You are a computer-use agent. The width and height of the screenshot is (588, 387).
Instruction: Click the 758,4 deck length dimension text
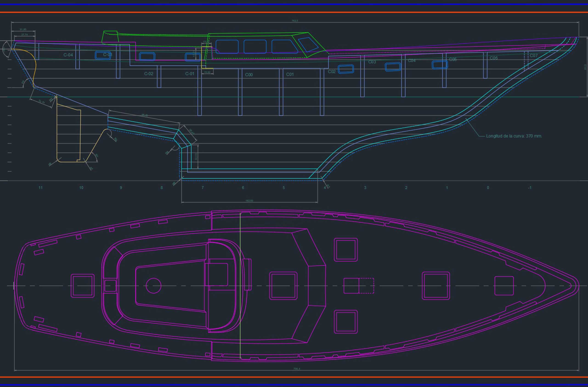297,369
